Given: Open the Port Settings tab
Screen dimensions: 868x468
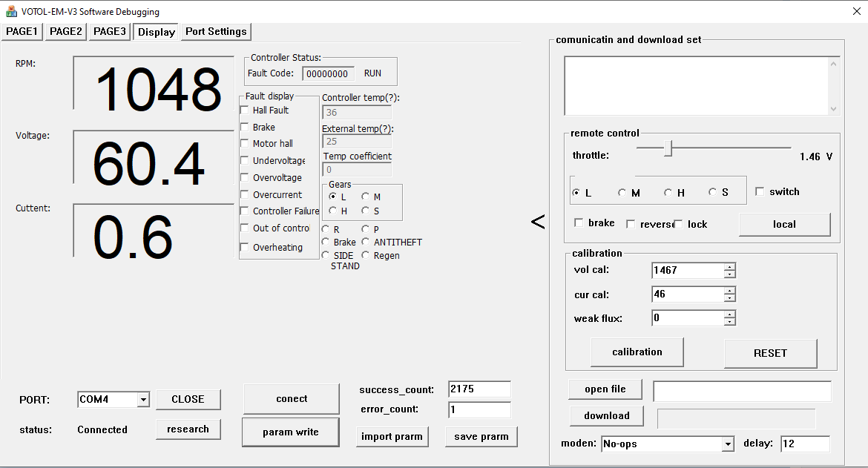Looking at the screenshot, I should tap(216, 31).
